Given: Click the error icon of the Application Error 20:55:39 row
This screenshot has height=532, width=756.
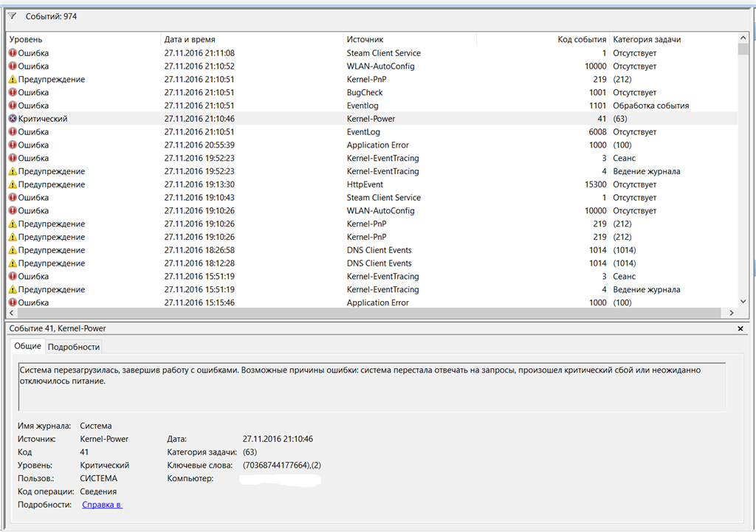Looking at the screenshot, I should pos(13,145).
